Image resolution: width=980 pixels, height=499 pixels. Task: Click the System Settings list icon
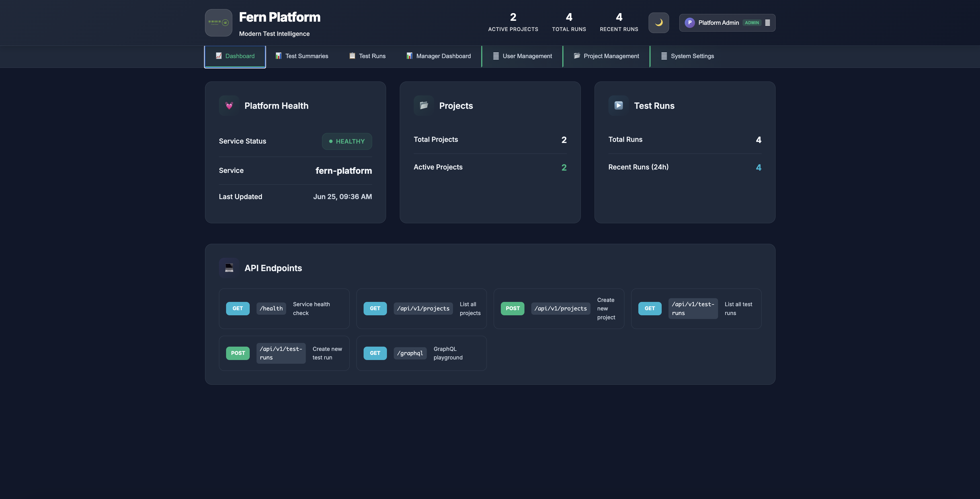(664, 56)
